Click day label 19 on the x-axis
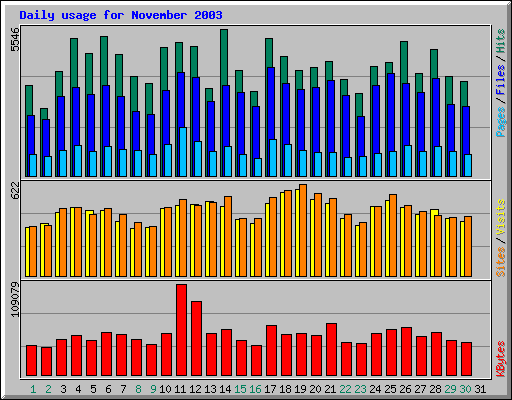Image resolution: width=512 pixels, height=400 pixels. 300,389
